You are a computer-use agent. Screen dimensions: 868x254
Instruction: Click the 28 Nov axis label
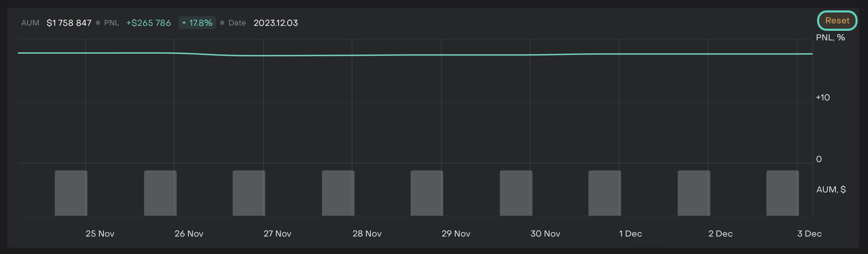tap(367, 234)
